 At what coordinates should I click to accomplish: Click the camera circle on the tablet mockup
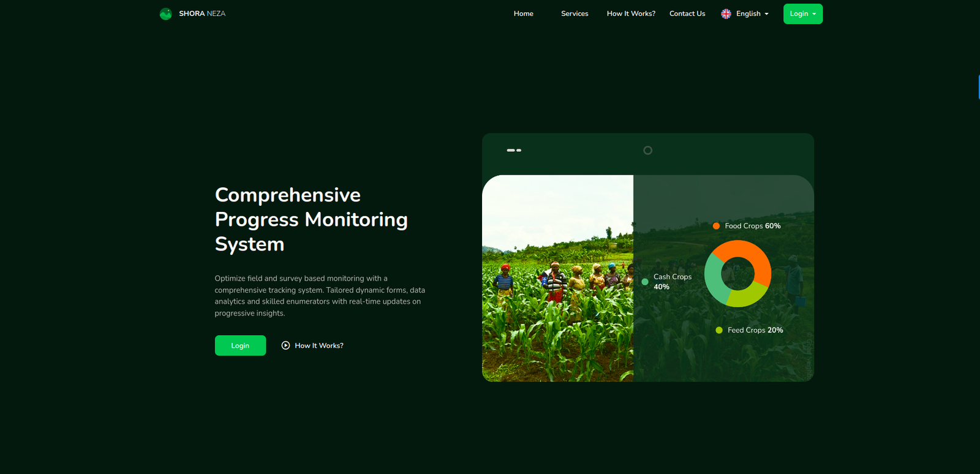[x=647, y=151]
